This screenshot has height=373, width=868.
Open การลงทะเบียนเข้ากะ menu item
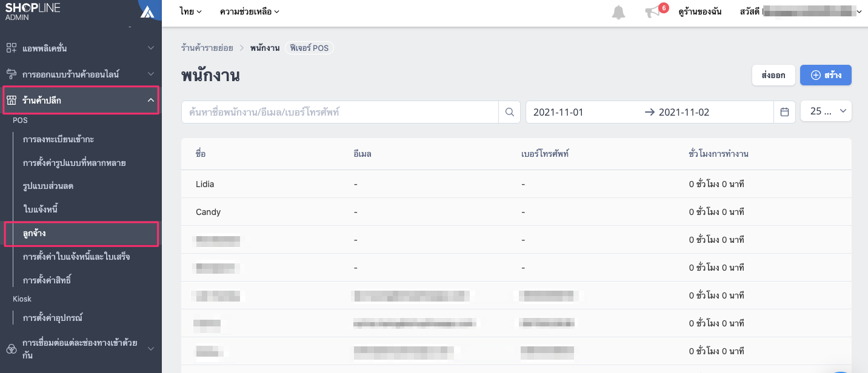click(58, 140)
